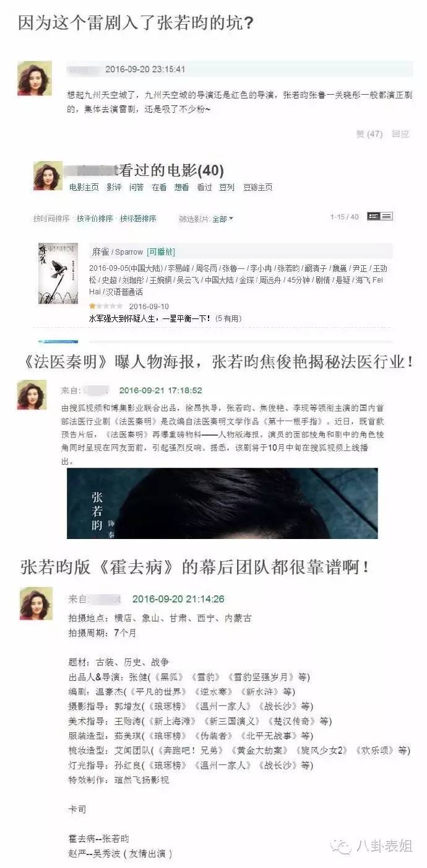This screenshot has height=868, width=427.
Task: Click the avatar beside the 2016-09-20 23:15:41 post
Action: tap(35, 78)
